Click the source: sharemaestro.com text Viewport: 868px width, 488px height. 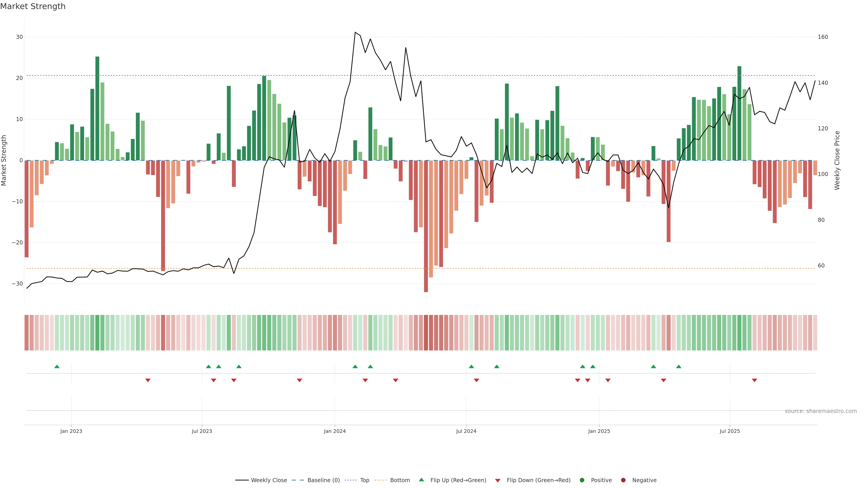[x=821, y=411]
